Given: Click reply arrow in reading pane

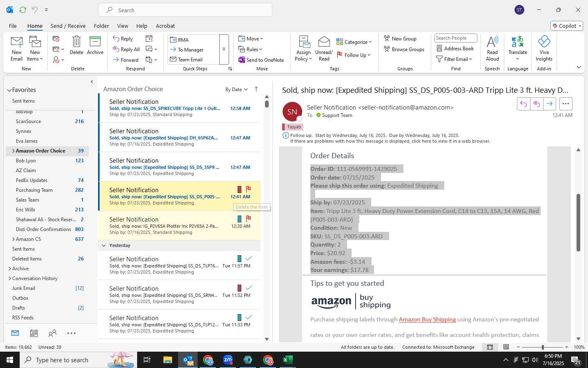Looking at the screenshot, I should 523,104.
